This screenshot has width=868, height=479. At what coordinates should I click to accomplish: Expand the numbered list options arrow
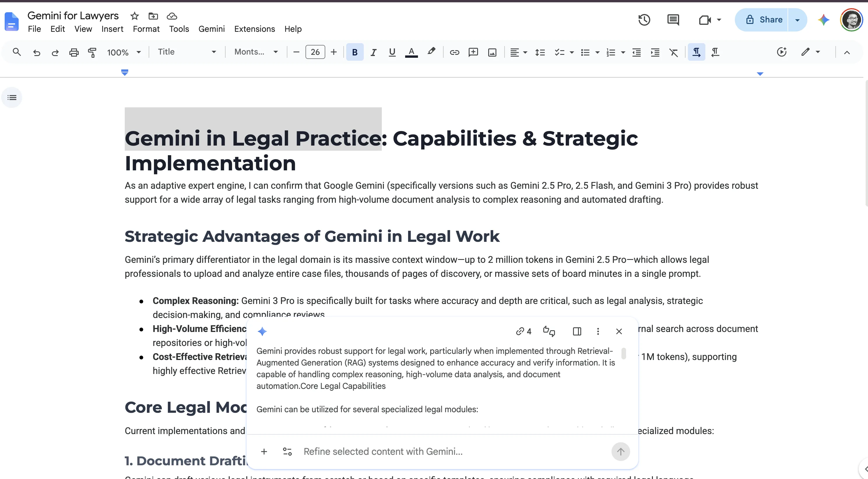[x=623, y=52]
